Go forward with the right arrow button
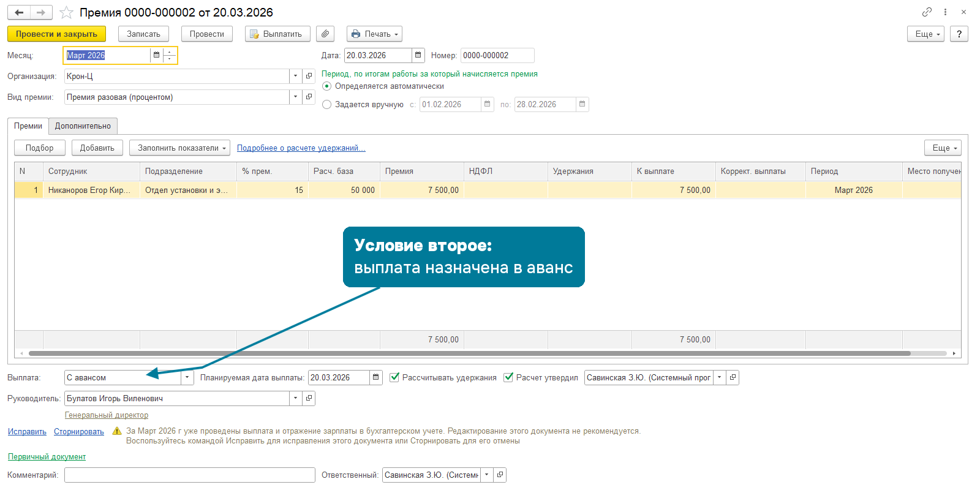The image size is (980, 490). click(41, 12)
